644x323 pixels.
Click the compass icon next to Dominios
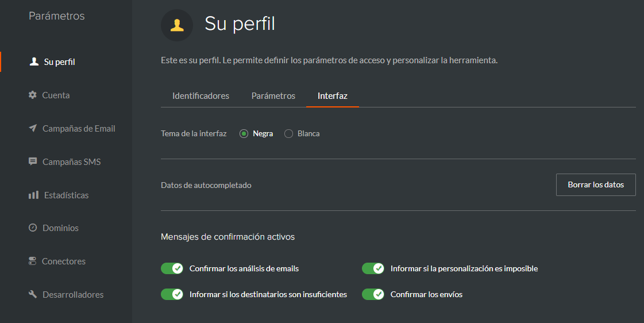(33, 228)
